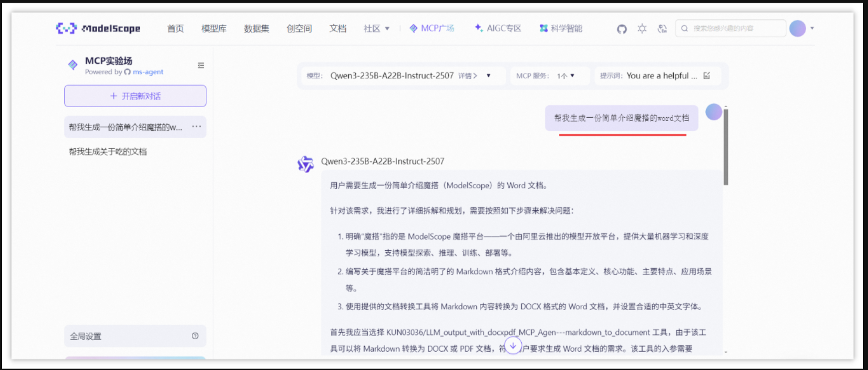This screenshot has width=868, height=370.
Task: Open the 数据集 navigation item
Action: pos(257,28)
